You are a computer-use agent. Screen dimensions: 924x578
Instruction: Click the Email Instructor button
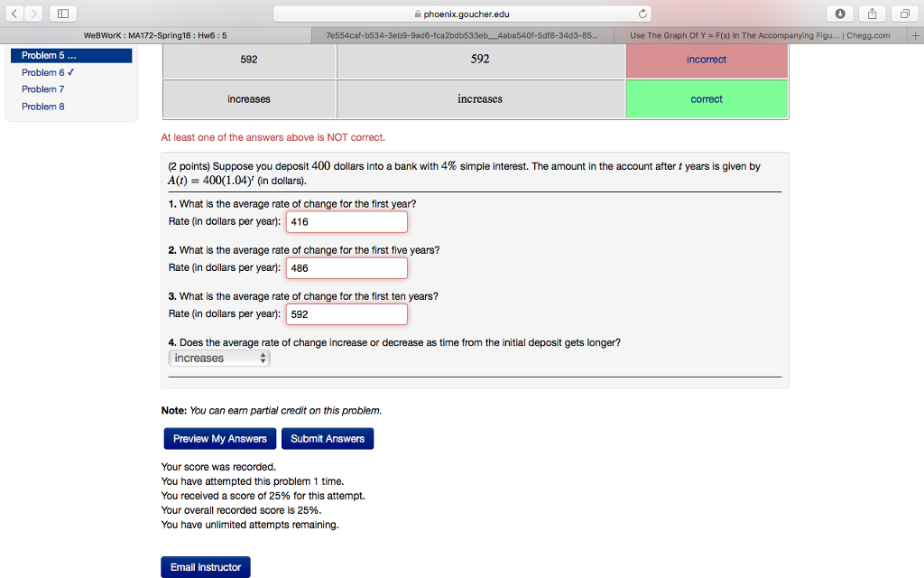point(205,566)
